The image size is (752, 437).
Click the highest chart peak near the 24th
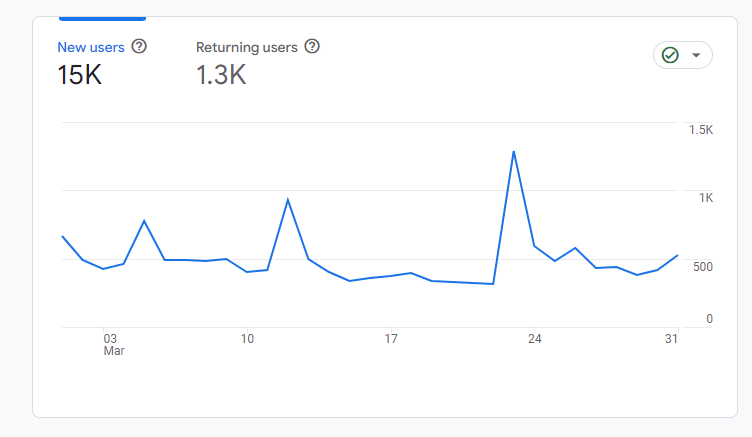pos(513,152)
